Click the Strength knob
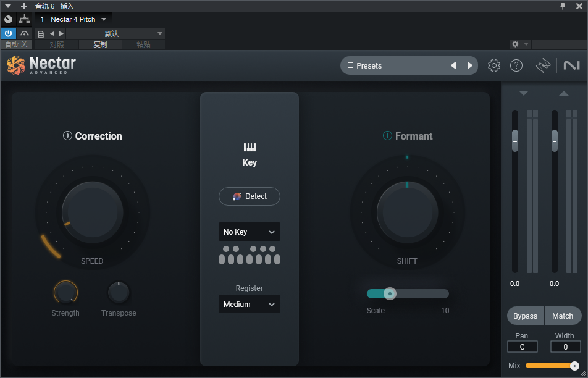The width and height of the screenshot is (588, 378). click(65, 292)
